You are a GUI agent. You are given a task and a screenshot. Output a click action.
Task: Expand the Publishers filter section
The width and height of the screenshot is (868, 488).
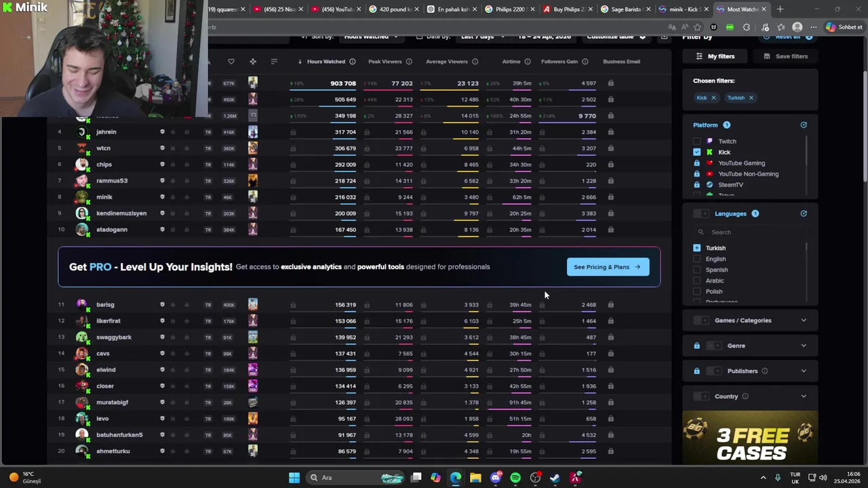point(804,371)
